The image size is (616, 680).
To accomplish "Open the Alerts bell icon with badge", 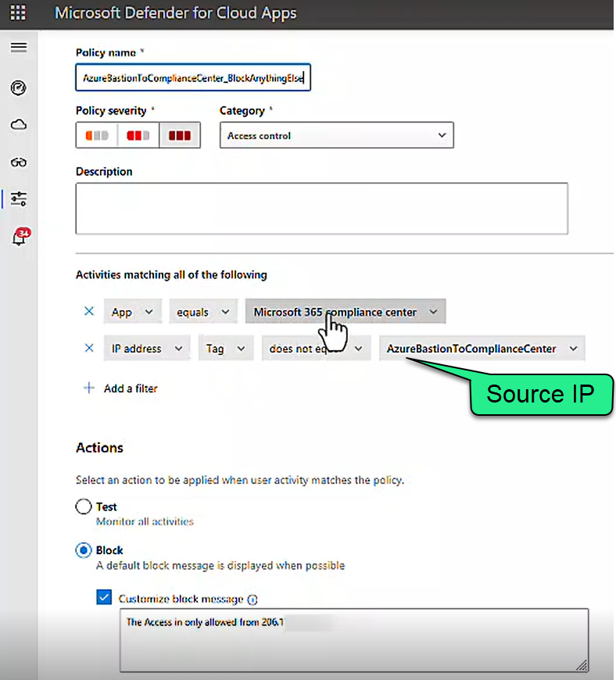I will 20,236.
